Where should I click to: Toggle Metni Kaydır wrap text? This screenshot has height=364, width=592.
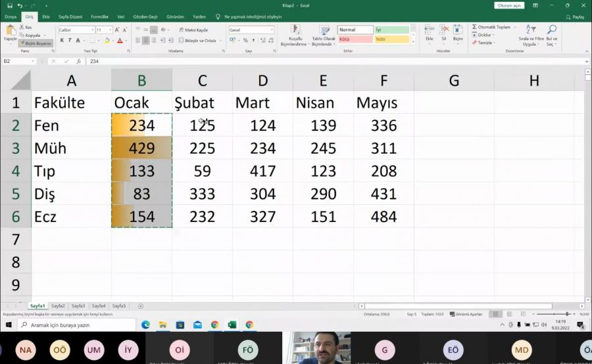pyautogui.click(x=193, y=30)
